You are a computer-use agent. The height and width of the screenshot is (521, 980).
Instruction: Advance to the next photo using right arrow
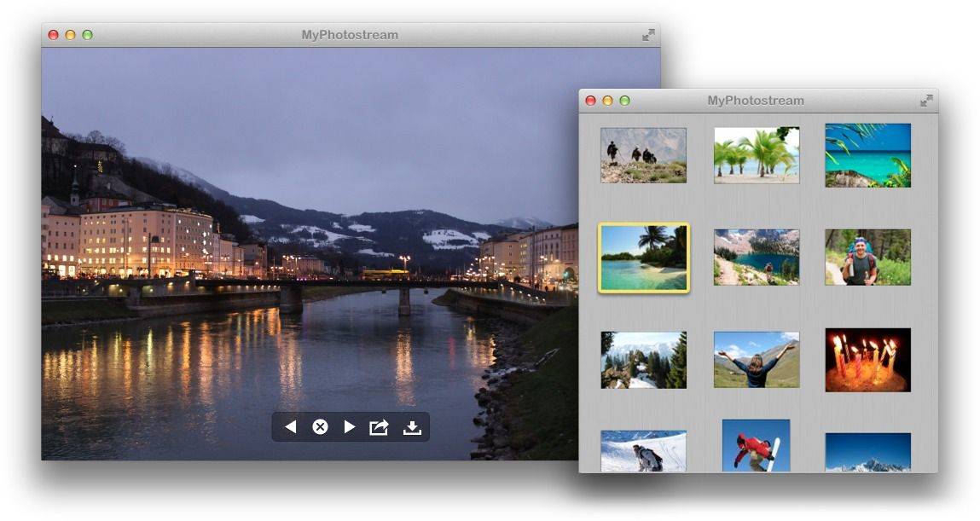click(349, 427)
